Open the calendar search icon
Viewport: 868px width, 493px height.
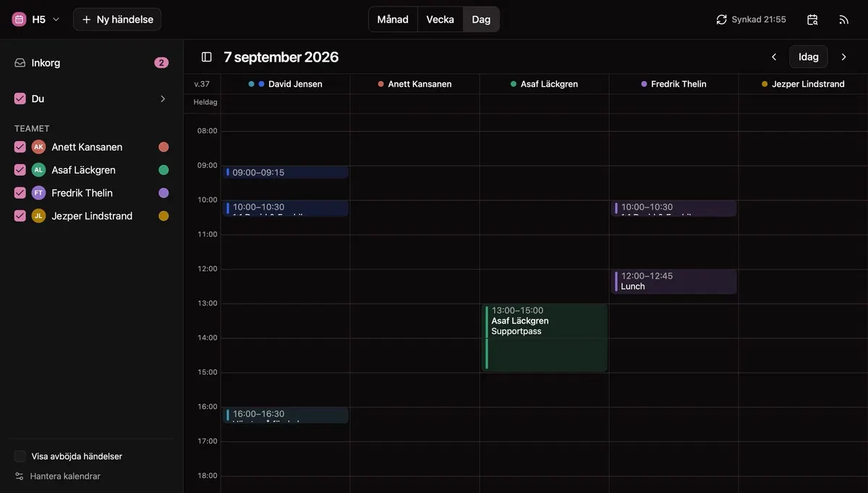coord(812,20)
